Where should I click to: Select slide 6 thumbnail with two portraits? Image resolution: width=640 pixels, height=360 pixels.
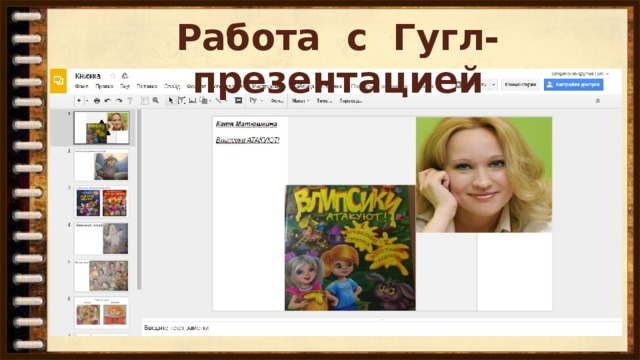pos(102,313)
